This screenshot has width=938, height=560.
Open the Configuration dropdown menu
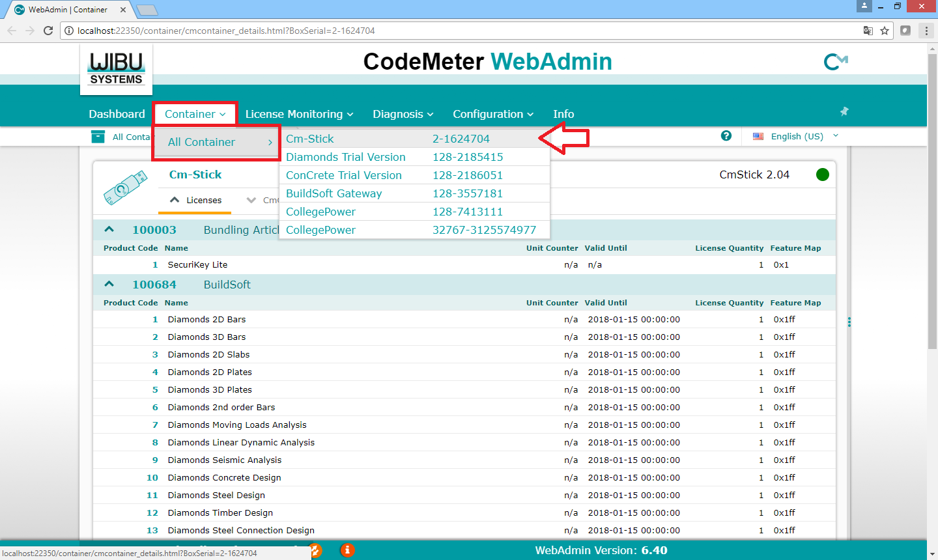493,114
